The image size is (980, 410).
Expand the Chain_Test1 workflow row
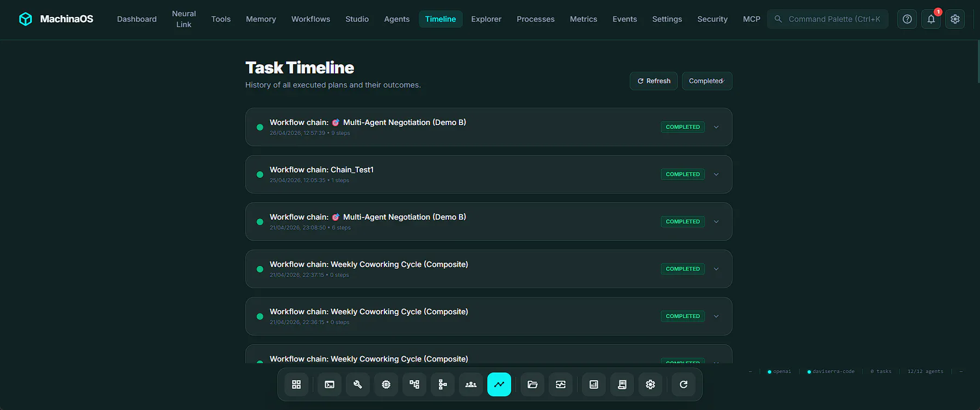tap(716, 175)
